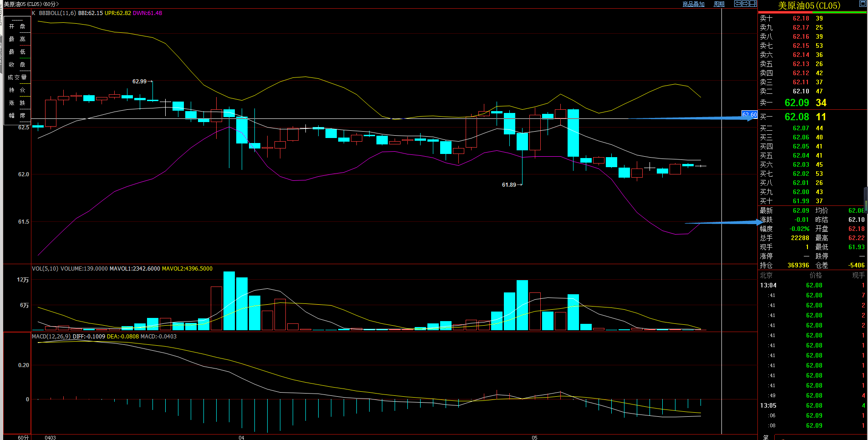Select the UPR:62.82 indicator value
868x440 pixels.
tap(118, 13)
